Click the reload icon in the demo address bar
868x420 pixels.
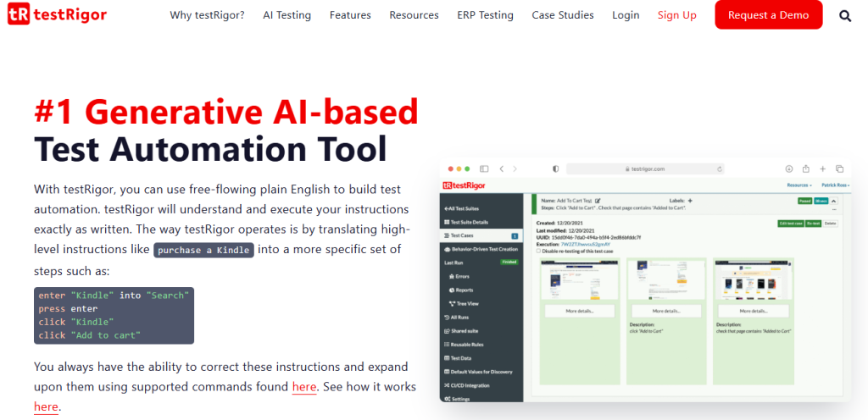click(x=720, y=169)
